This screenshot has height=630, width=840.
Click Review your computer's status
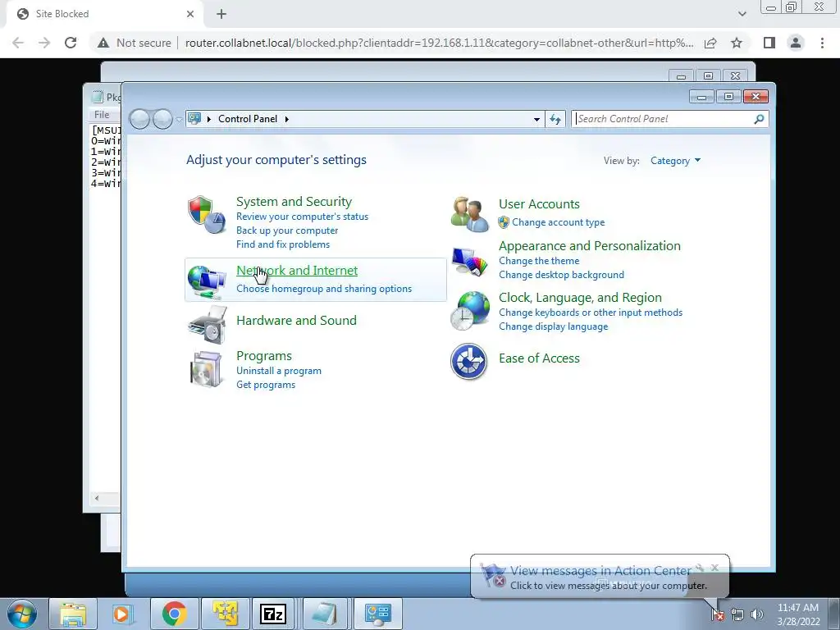302,217
